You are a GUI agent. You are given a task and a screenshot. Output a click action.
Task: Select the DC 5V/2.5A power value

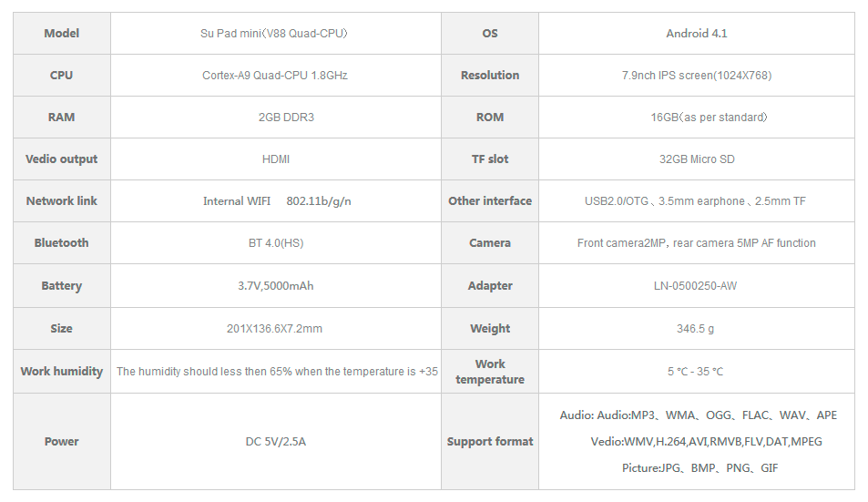[276, 442]
